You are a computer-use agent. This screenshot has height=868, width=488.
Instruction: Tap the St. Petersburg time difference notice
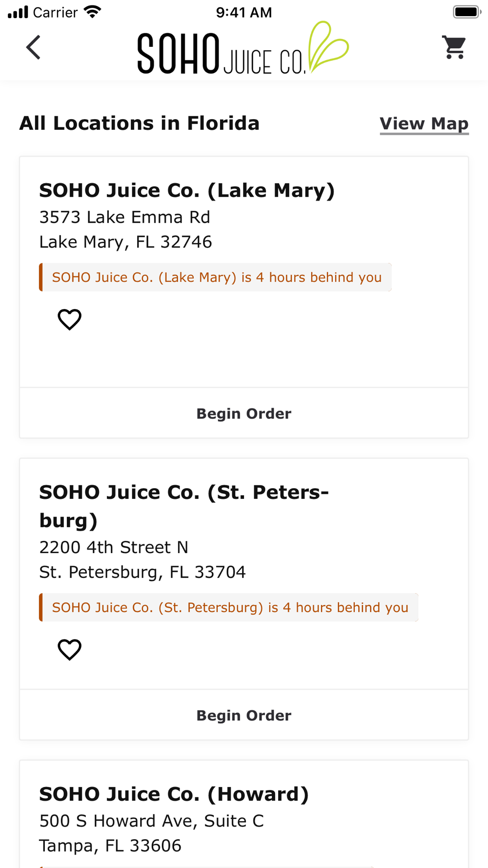229,607
